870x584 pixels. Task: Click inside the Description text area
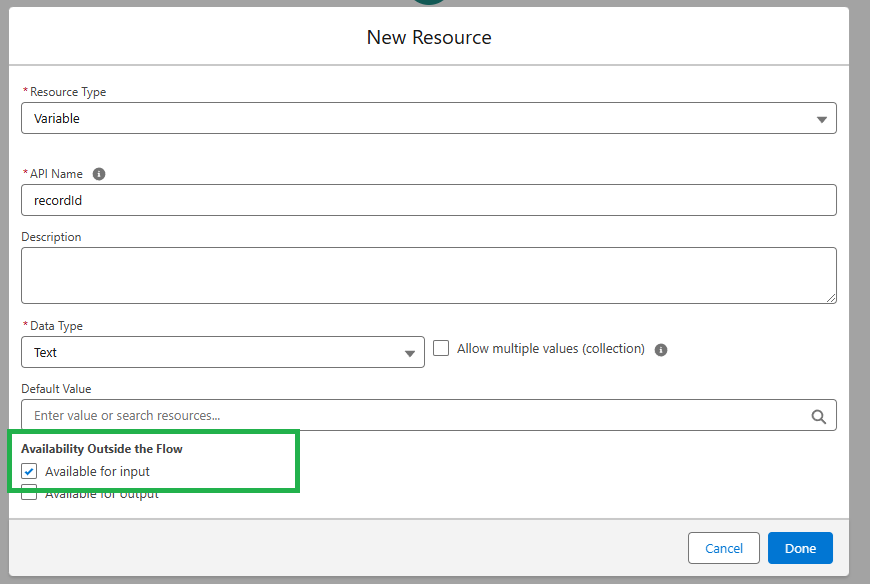pyautogui.click(x=428, y=275)
